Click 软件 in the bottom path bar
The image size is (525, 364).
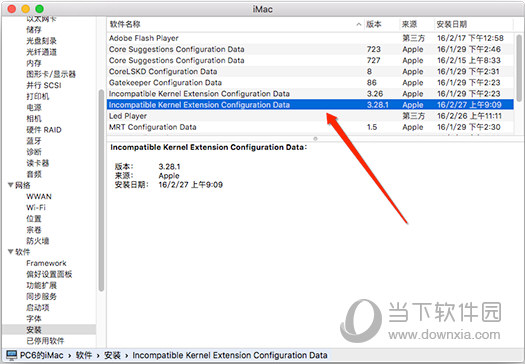83,355
